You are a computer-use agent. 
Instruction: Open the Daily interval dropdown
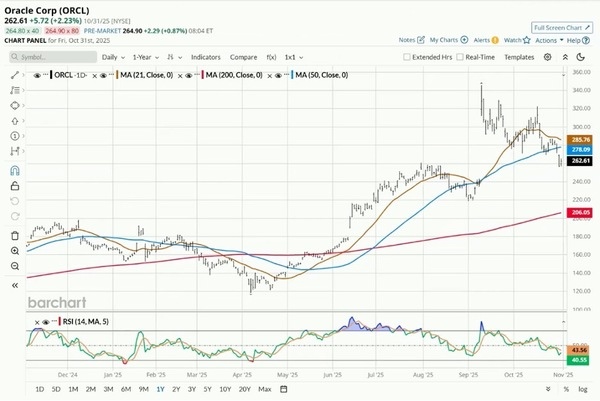point(113,58)
